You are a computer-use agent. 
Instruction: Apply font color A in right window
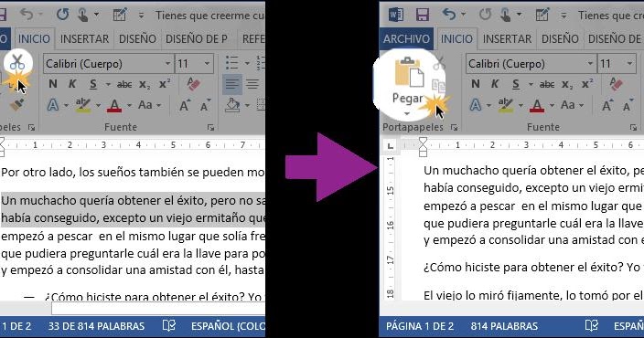[x=537, y=105]
